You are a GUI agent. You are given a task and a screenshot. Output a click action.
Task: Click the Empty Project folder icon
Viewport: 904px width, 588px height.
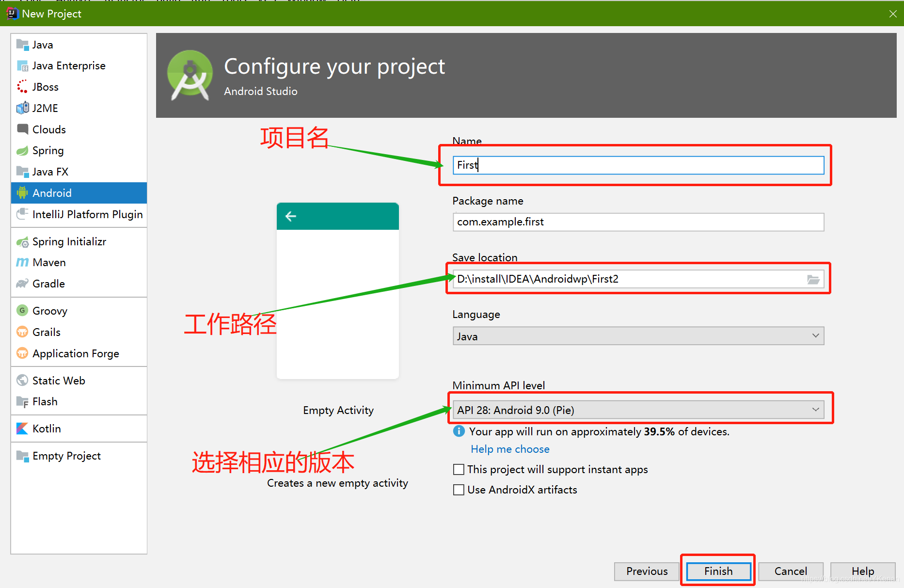22,456
